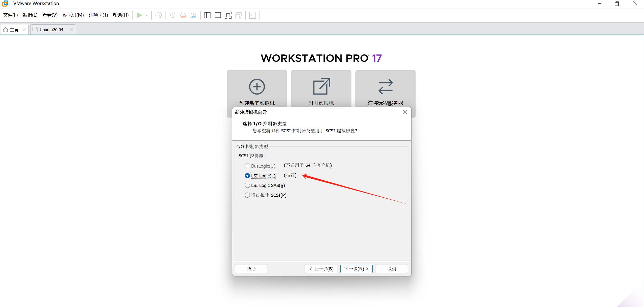The width and height of the screenshot is (644, 307).
Task: Restore down the VMware Workstation window
Action: 617,4
